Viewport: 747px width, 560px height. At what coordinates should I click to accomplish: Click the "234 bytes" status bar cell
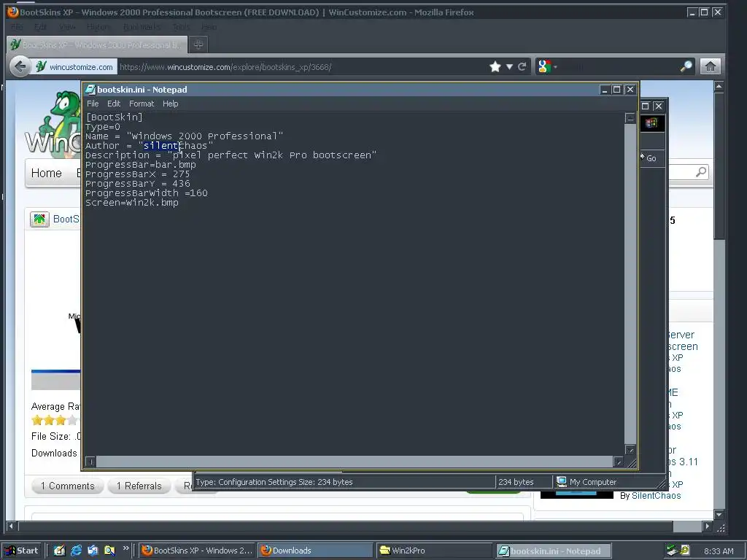tap(516, 482)
